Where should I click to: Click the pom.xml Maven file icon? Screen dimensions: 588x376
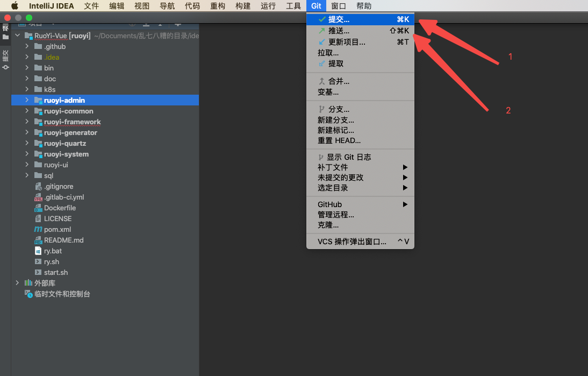pyautogui.click(x=38, y=229)
